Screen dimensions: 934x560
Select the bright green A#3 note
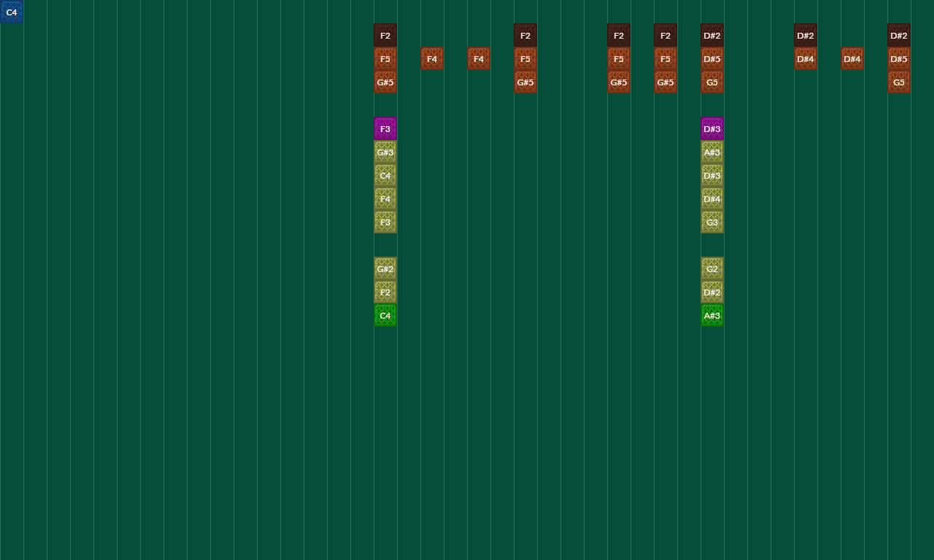712,316
